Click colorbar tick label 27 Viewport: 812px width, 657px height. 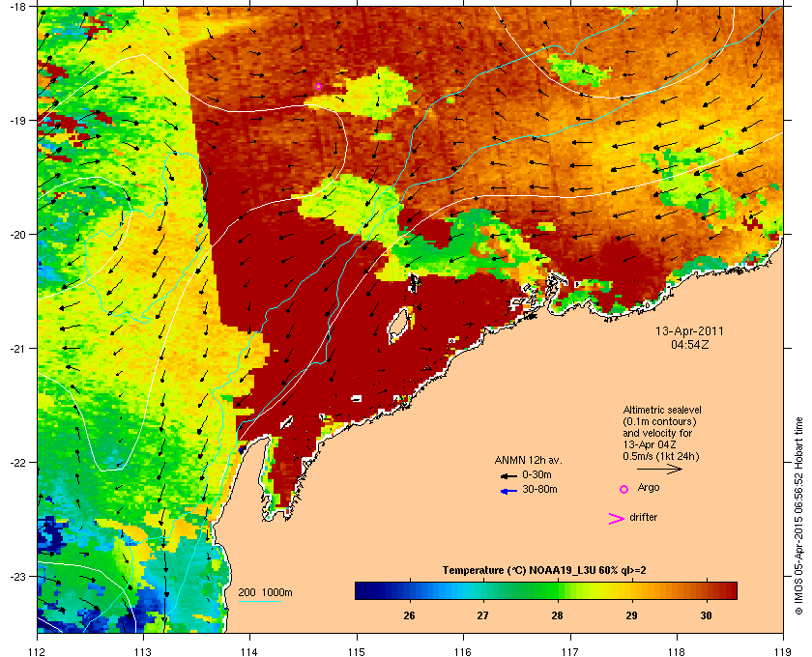click(x=483, y=615)
